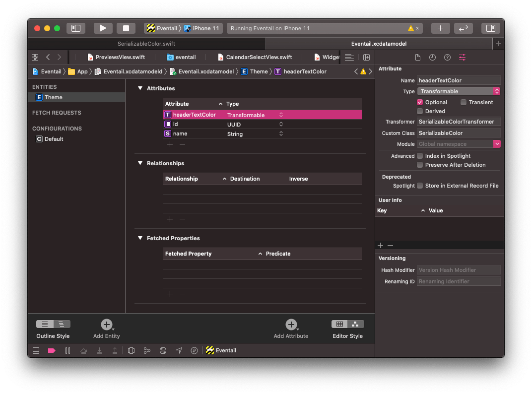This screenshot has height=394, width=532.
Task: Open the Type dropdown showing Transformable
Action: click(459, 91)
